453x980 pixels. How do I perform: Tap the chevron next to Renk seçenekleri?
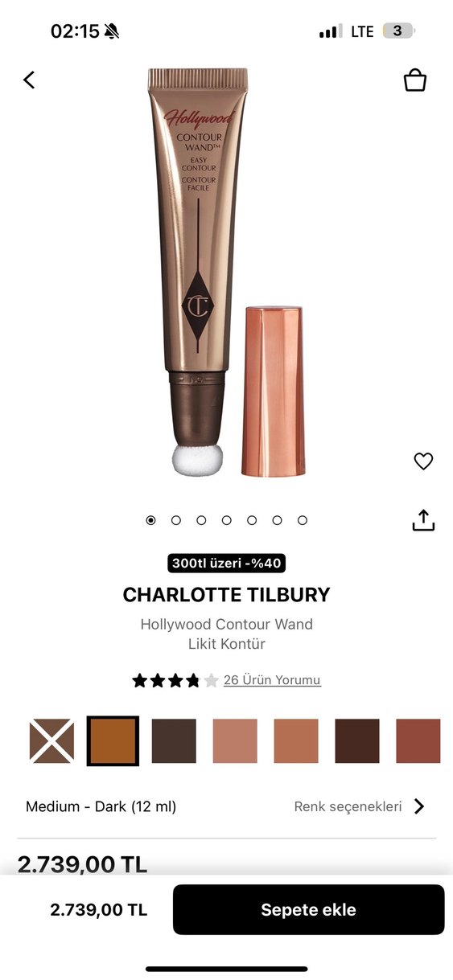pos(418,806)
